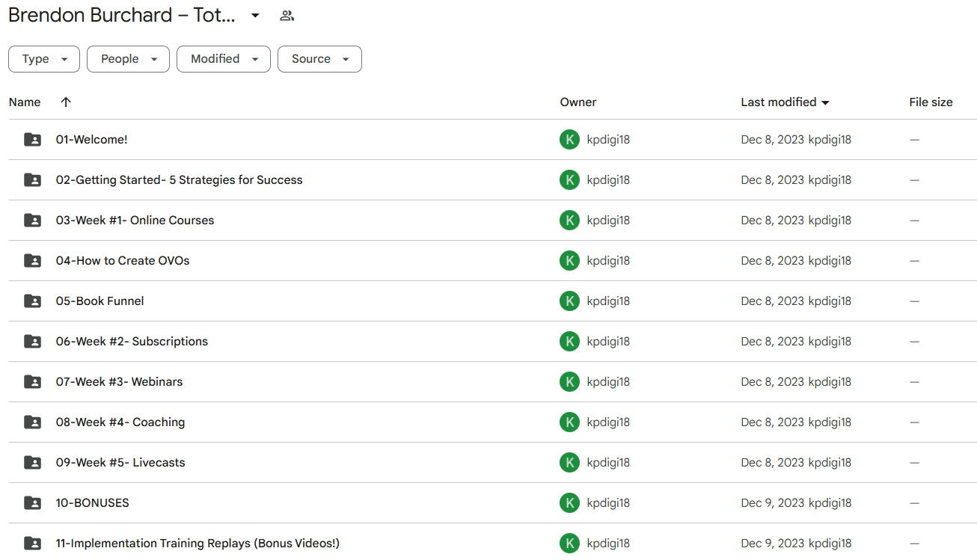This screenshot has width=977, height=560.
Task: Open the folder title dropdown arrow
Action: pos(255,16)
